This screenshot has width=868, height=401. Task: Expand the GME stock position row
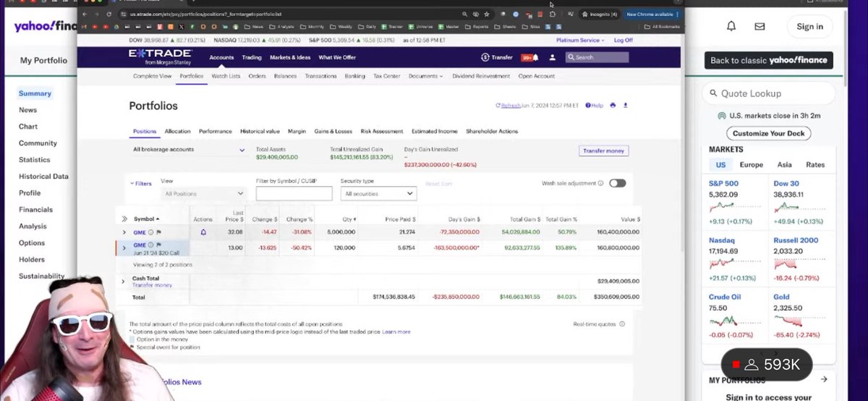[x=124, y=232]
